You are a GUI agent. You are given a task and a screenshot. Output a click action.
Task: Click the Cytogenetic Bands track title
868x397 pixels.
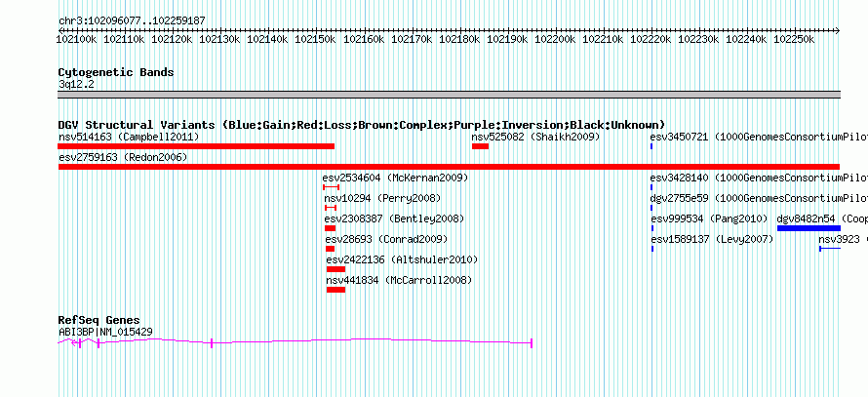(x=116, y=72)
